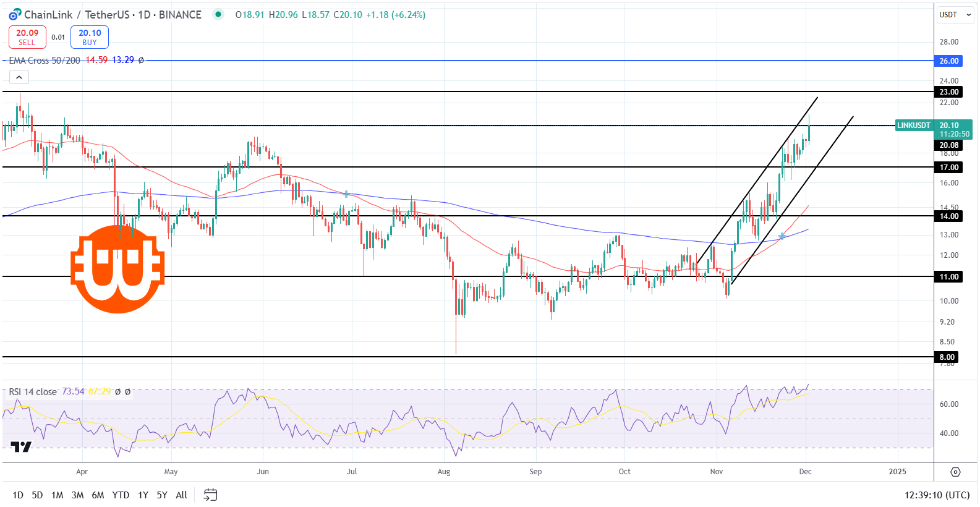Click the 20.08 price label
Screen dimensions: 980x507
pos(949,145)
